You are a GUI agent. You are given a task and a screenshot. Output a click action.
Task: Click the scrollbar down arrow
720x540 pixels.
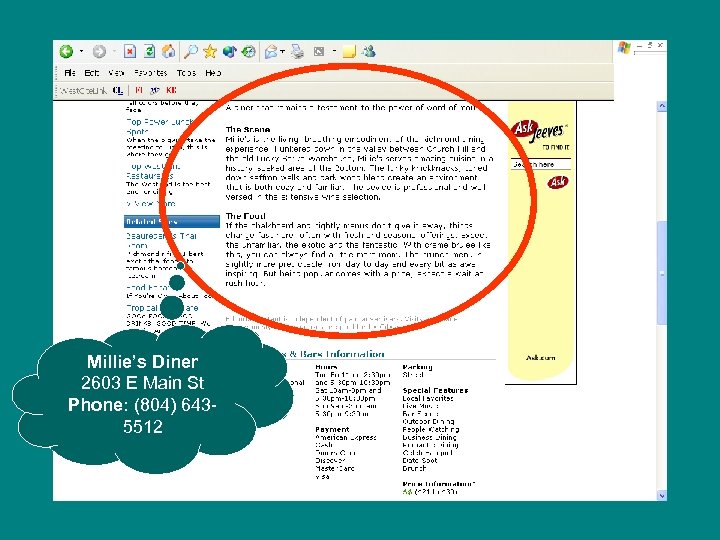coord(662,495)
